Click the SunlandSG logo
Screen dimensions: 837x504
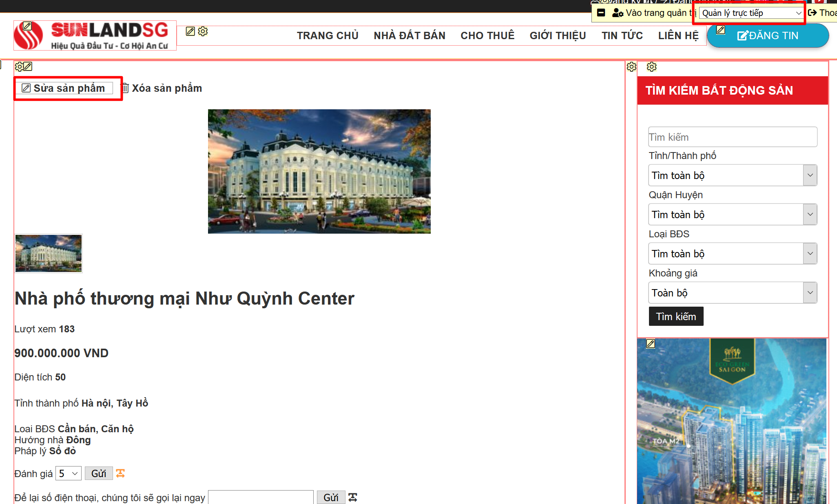(x=95, y=35)
